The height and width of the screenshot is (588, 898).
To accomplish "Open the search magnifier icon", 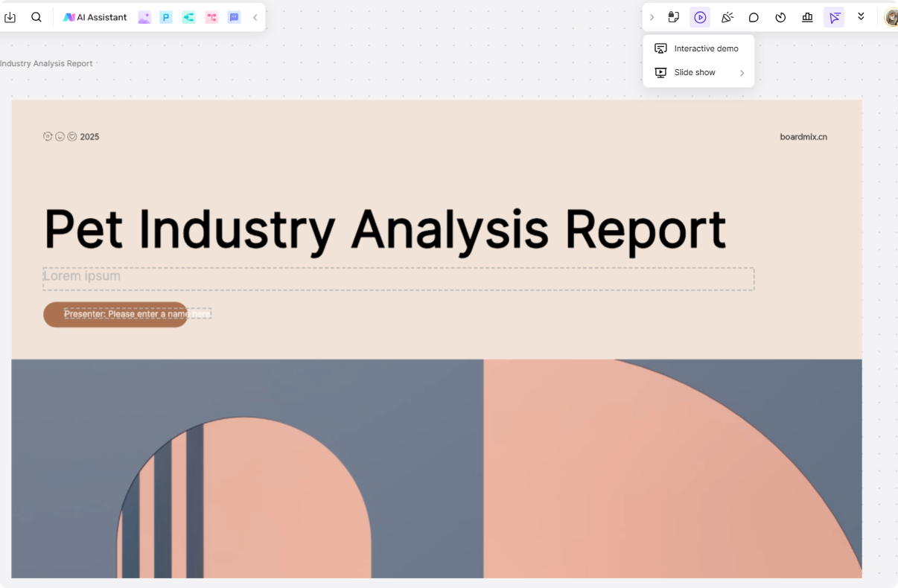I will point(36,17).
